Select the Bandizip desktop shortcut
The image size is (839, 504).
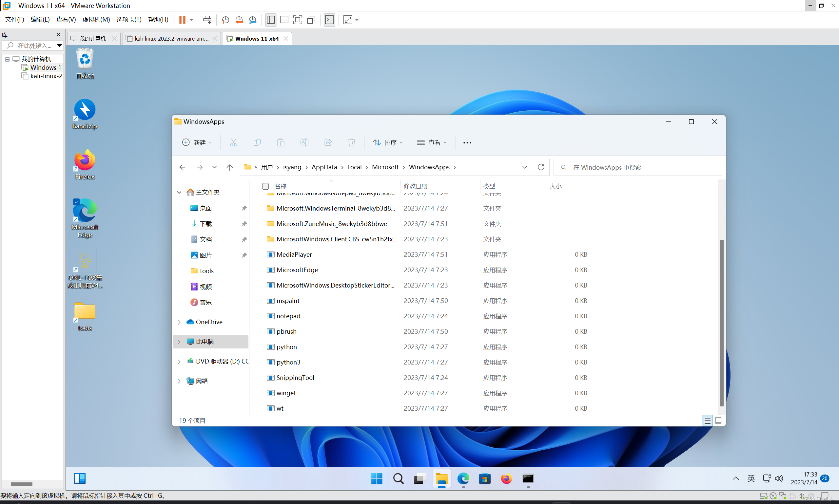(85, 114)
